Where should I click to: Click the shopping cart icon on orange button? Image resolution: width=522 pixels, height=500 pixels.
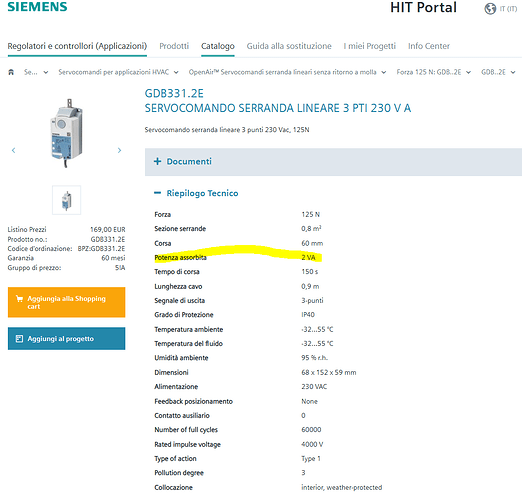pyautogui.click(x=20, y=299)
